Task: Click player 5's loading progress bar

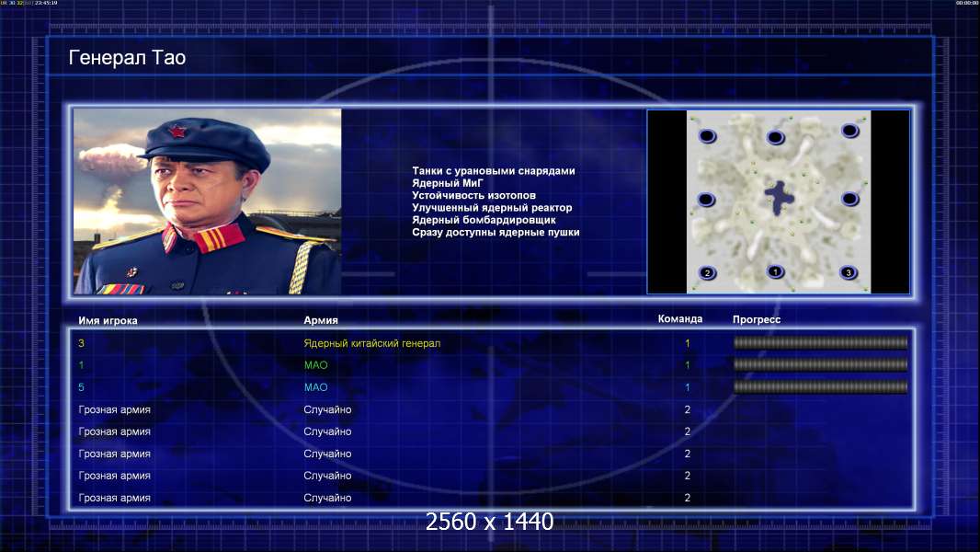Action: coord(820,387)
